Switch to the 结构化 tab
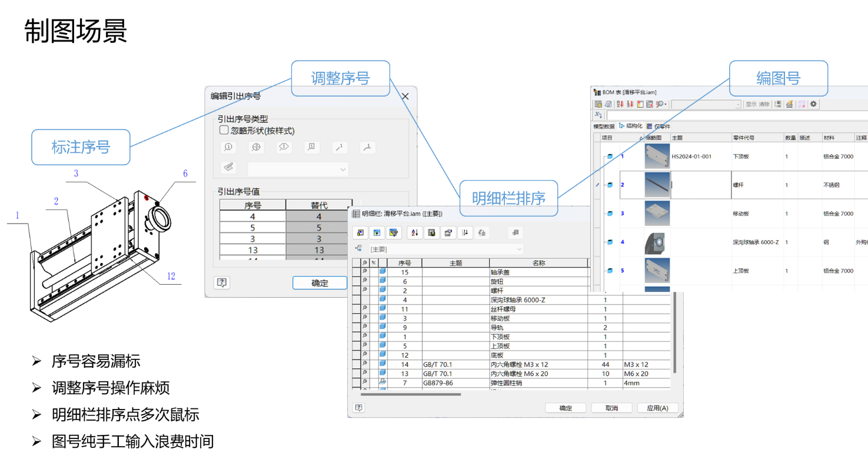The image size is (868, 459). coord(630,126)
